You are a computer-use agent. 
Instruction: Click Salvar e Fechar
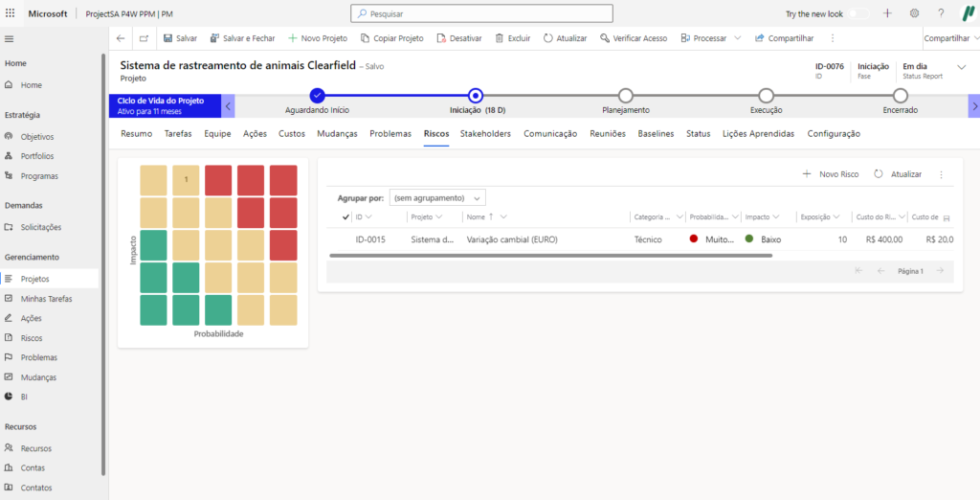tap(242, 38)
